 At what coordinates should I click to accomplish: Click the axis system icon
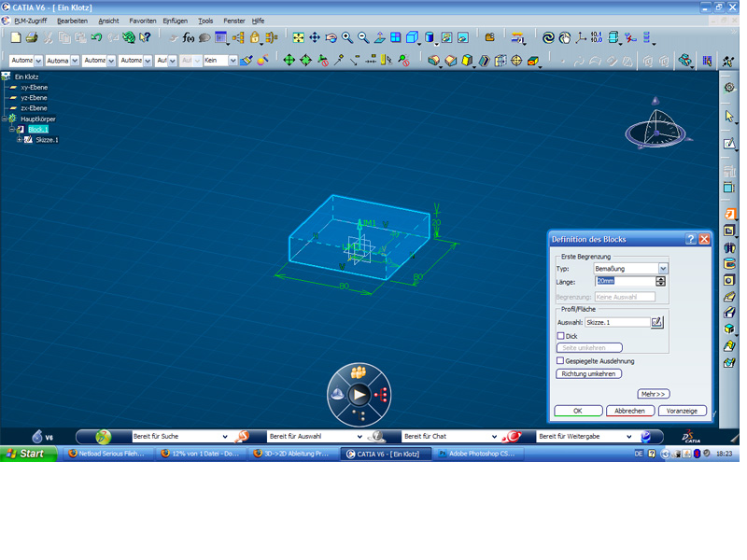click(x=581, y=37)
